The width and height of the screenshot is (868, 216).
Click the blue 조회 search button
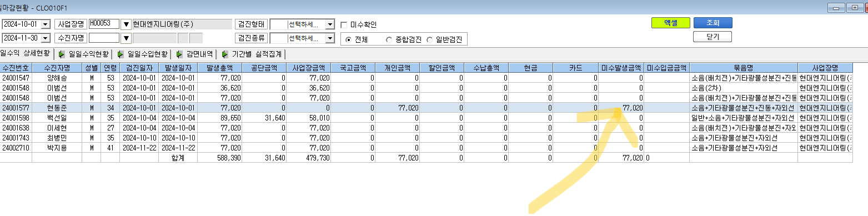tap(713, 23)
